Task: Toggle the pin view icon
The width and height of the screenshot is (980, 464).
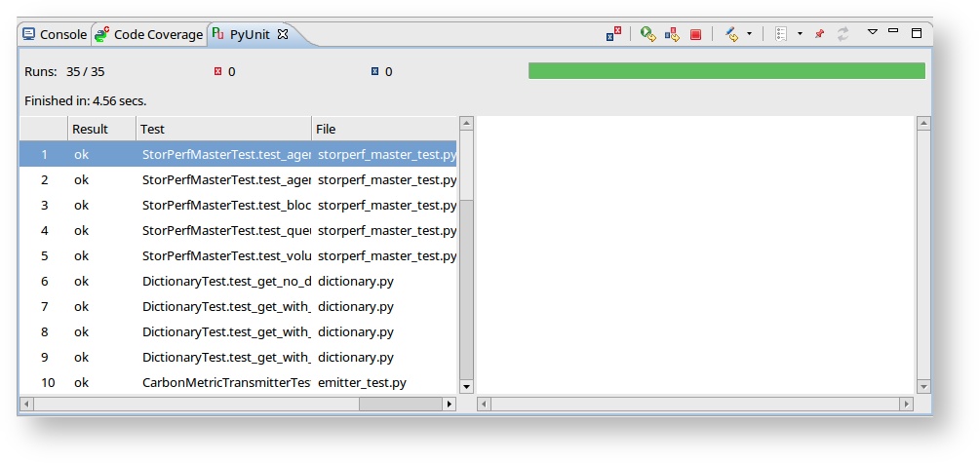Action: 819,34
